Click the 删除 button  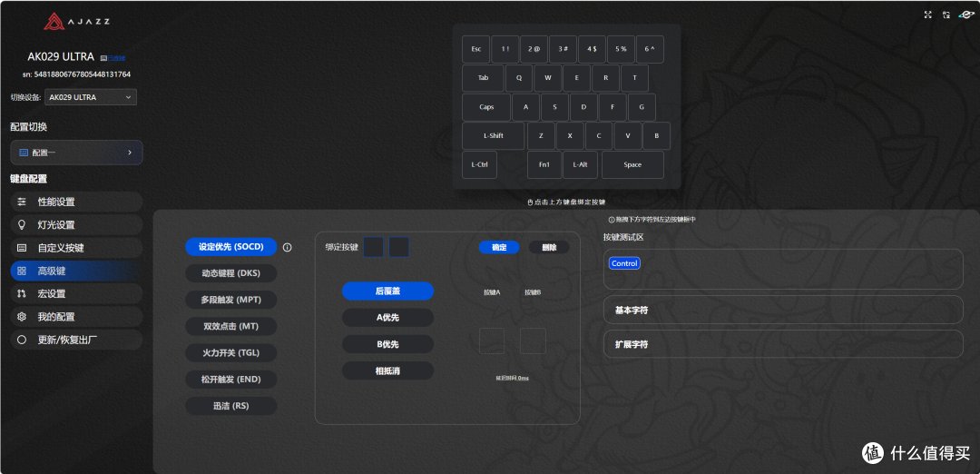click(x=549, y=247)
